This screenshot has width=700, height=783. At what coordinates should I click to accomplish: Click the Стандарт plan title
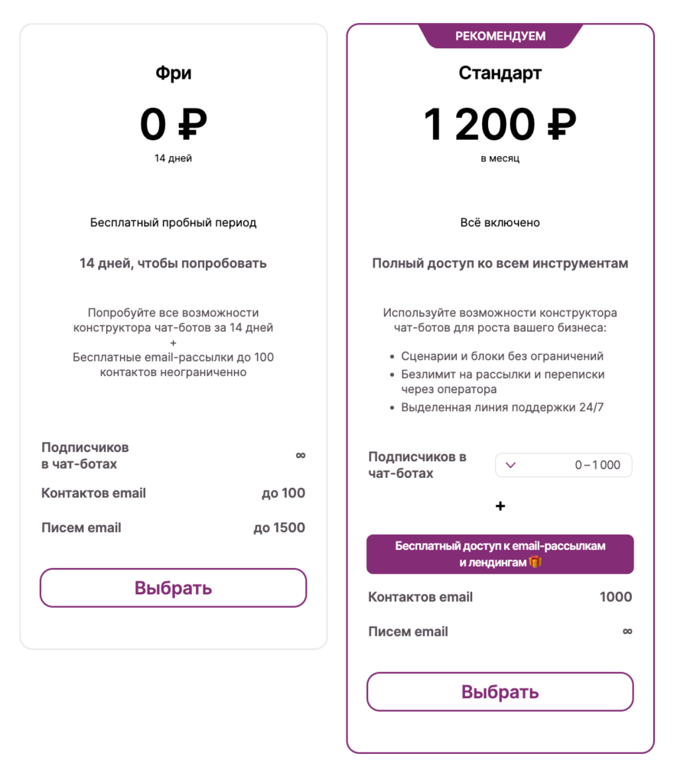[x=500, y=73]
